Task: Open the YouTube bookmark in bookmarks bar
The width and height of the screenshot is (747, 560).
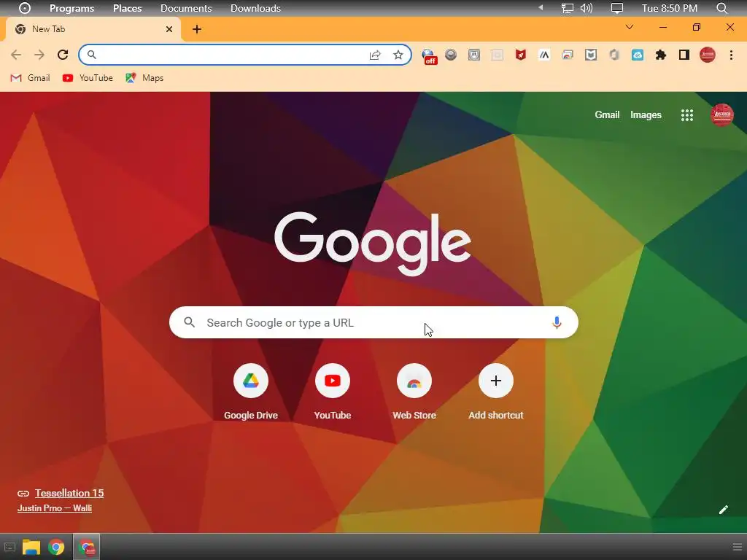Action: (x=88, y=77)
